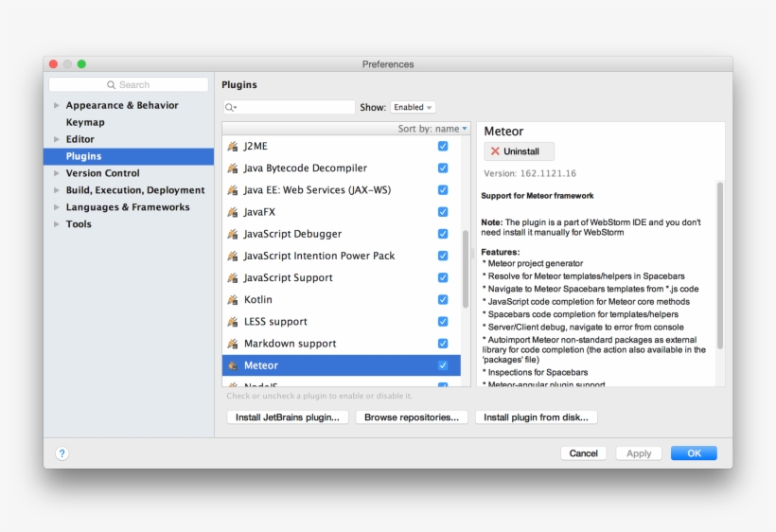Click the Java Bytecode Decompiler plugin icon
This screenshot has width=776, height=532.
233,168
